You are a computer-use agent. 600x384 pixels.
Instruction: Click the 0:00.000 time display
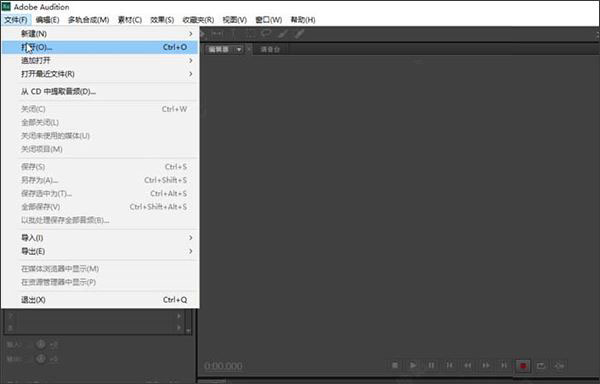[x=223, y=366]
